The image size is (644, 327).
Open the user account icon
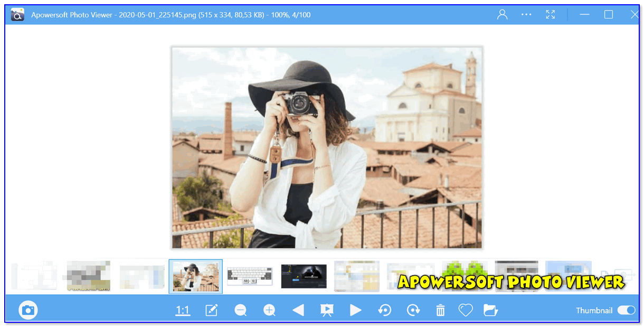coord(502,15)
